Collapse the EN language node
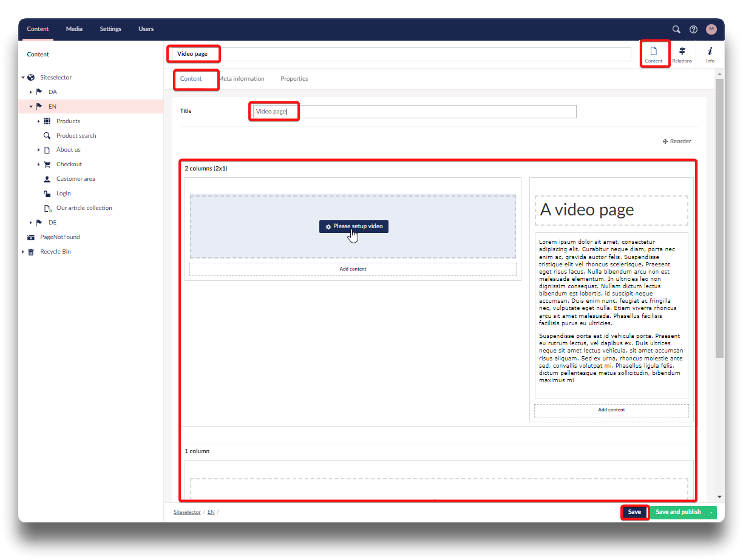743x560 pixels. tap(31, 107)
